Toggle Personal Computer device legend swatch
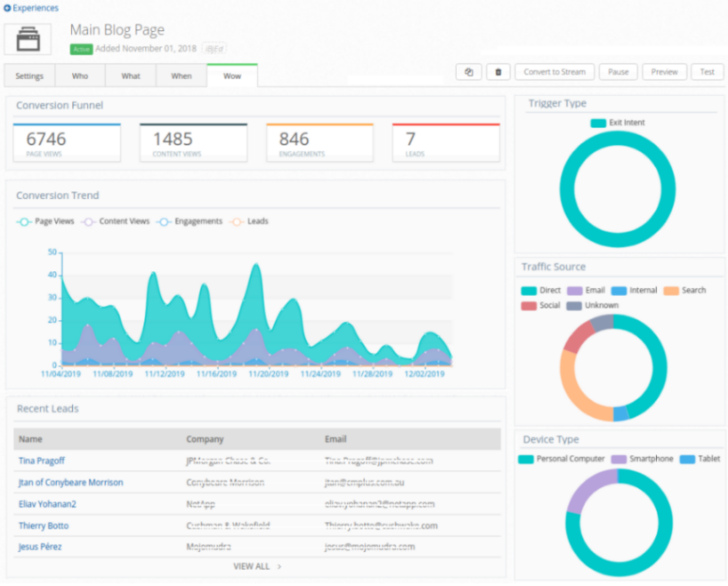Image resolution: width=728 pixels, height=586 pixels. (x=526, y=460)
